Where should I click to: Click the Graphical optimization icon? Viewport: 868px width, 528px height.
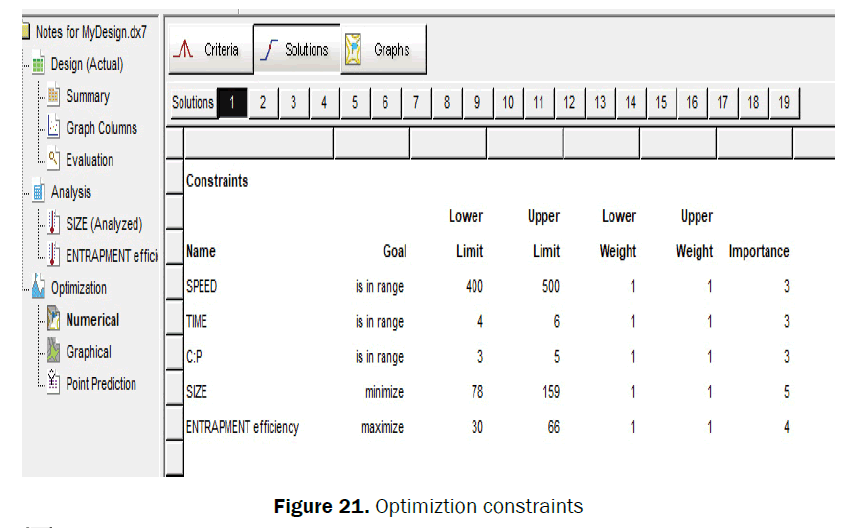coord(54,352)
